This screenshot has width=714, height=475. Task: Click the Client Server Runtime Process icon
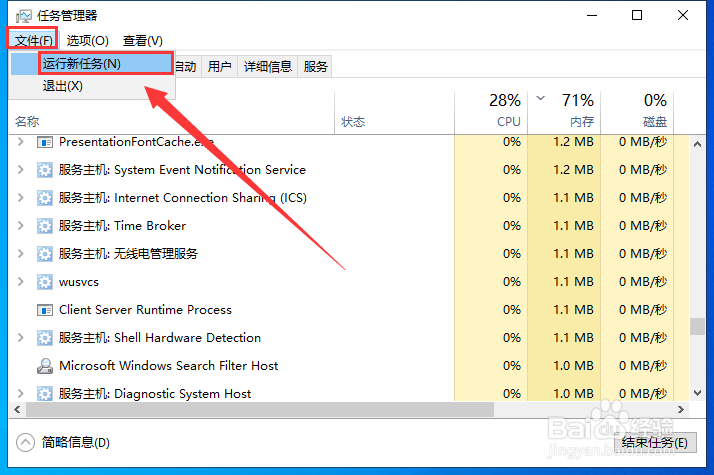click(x=45, y=310)
